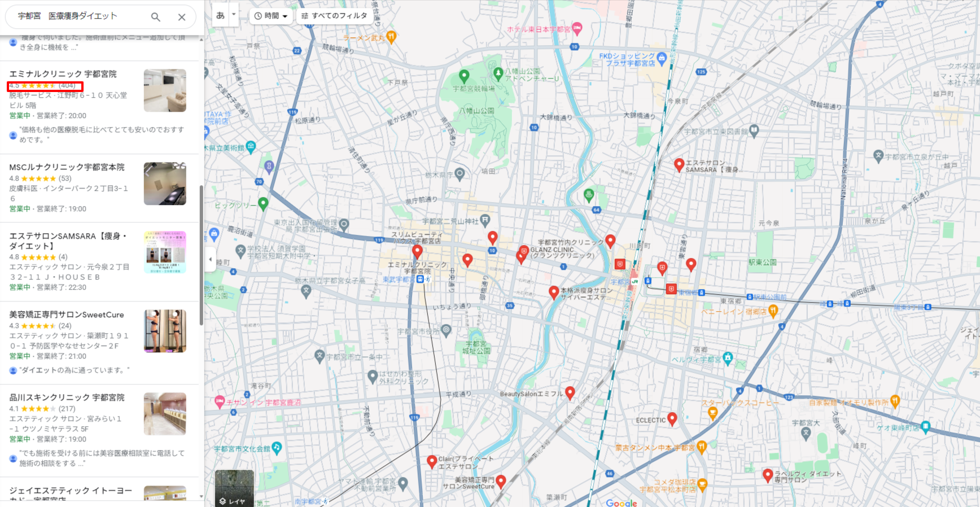
Task: Click red pin for Clair エステサロン
Action: pos(432,462)
